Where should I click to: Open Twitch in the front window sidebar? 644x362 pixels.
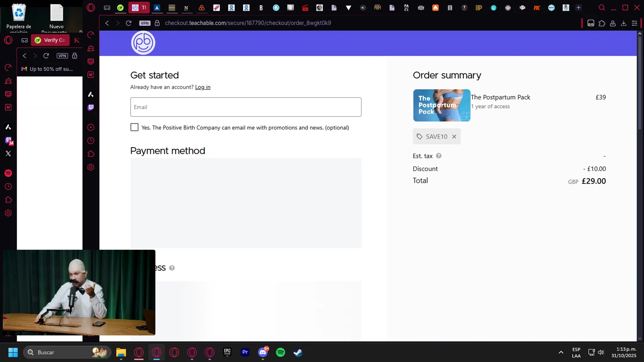(91, 108)
